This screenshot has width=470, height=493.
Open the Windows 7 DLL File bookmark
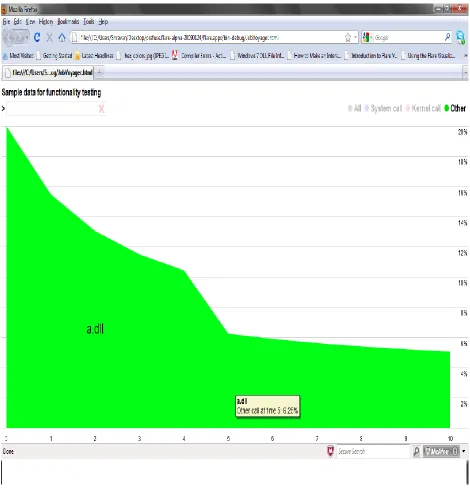coord(257,56)
